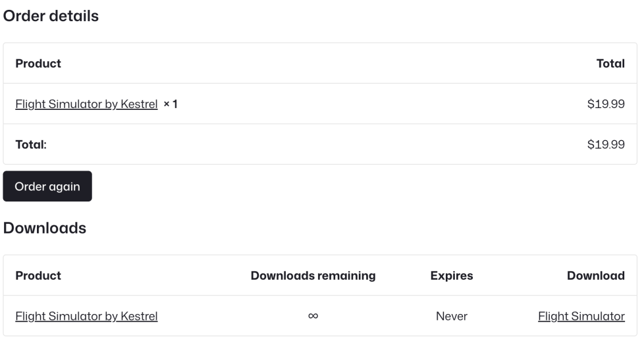
Task: Click the infinity symbol under Downloads remaining
Action: [313, 316]
